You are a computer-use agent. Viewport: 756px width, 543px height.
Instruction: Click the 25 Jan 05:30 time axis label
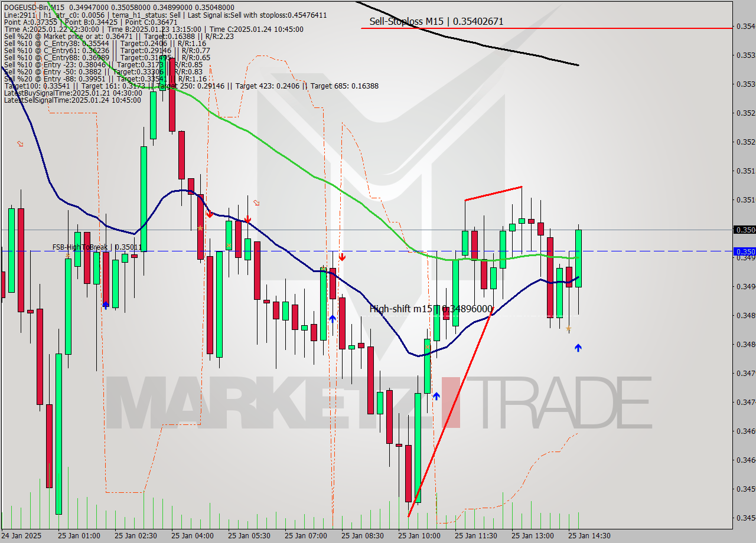pos(249,535)
